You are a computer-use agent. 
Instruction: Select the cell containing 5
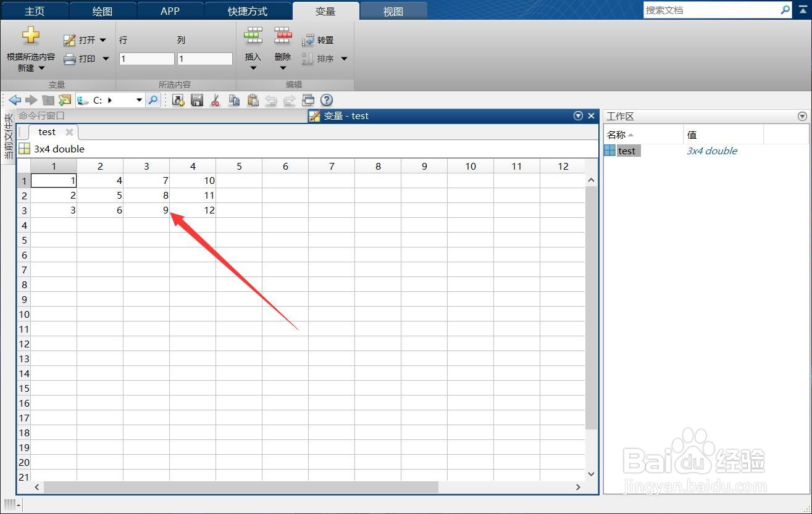tap(100, 195)
